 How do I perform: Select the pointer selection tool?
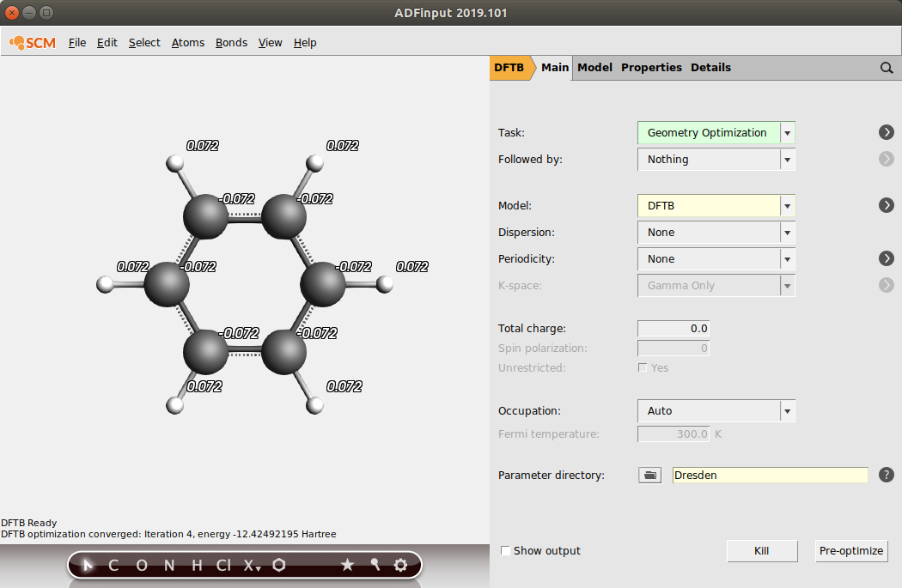88,566
